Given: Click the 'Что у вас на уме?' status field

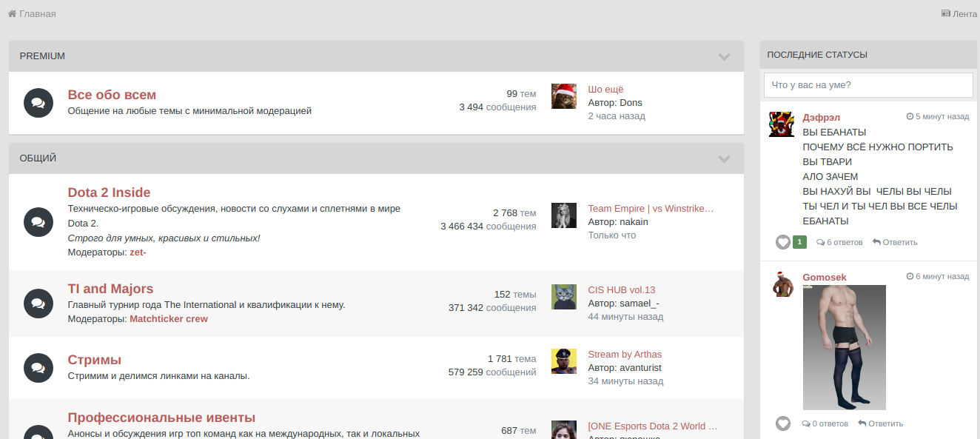Looking at the screenshot, I should (868, 85).
